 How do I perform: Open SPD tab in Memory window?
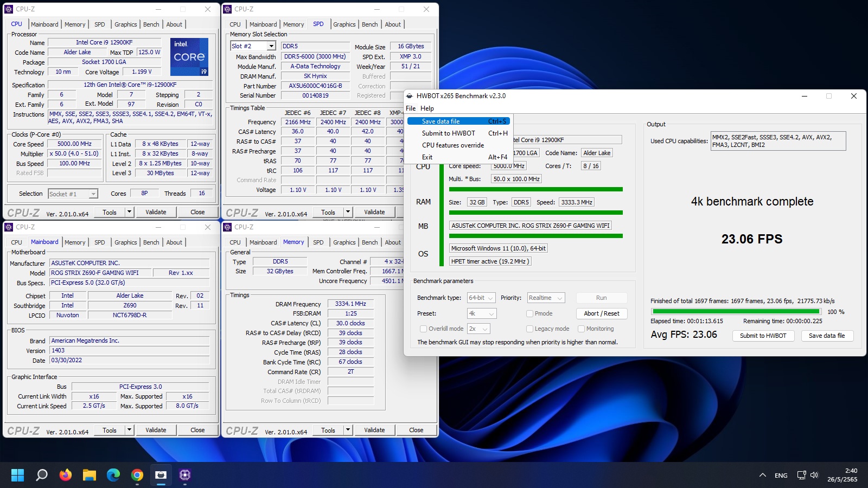tap(318, 242)
